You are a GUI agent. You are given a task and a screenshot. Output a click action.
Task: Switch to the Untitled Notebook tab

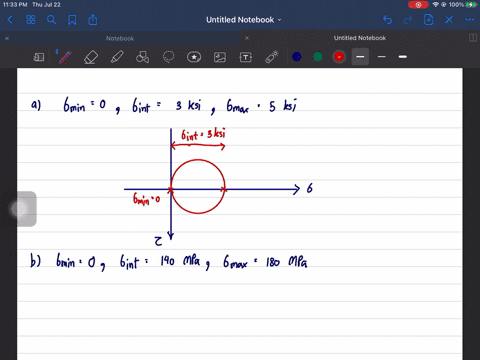click(360, 38)
